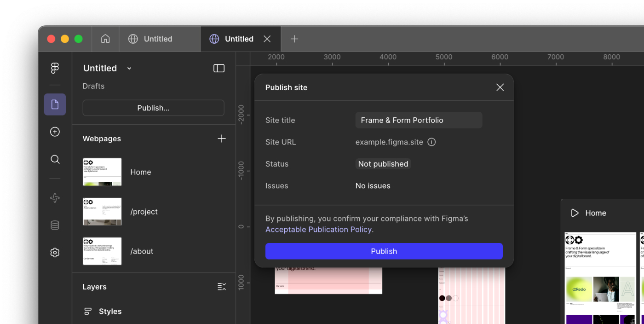Image resolution: width=644 pixels, height=324 pixels.
Task: Select the Pages file icon in sidebar
Action: pyautogui.click(x=55, y=104)
